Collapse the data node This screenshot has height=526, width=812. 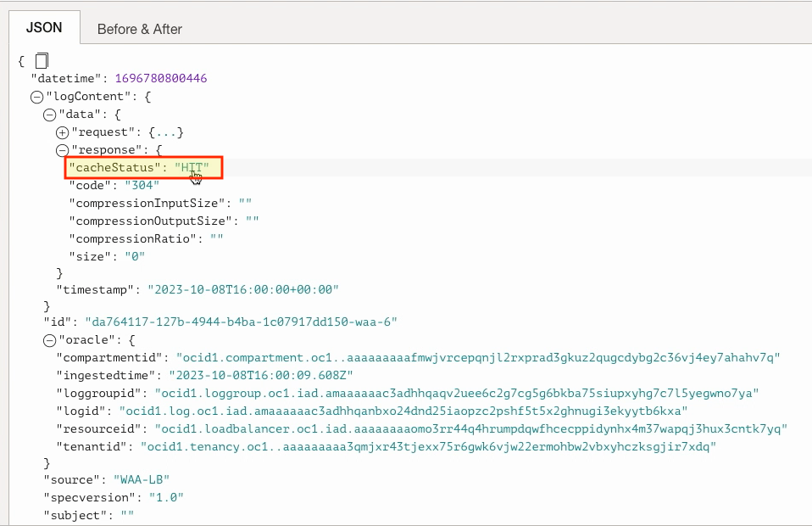50,115
